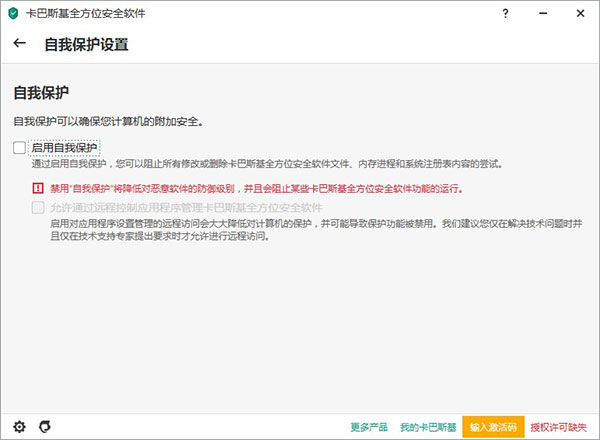
Task: Open the 我的卡巴斯基 link
Action: (427, 427)
